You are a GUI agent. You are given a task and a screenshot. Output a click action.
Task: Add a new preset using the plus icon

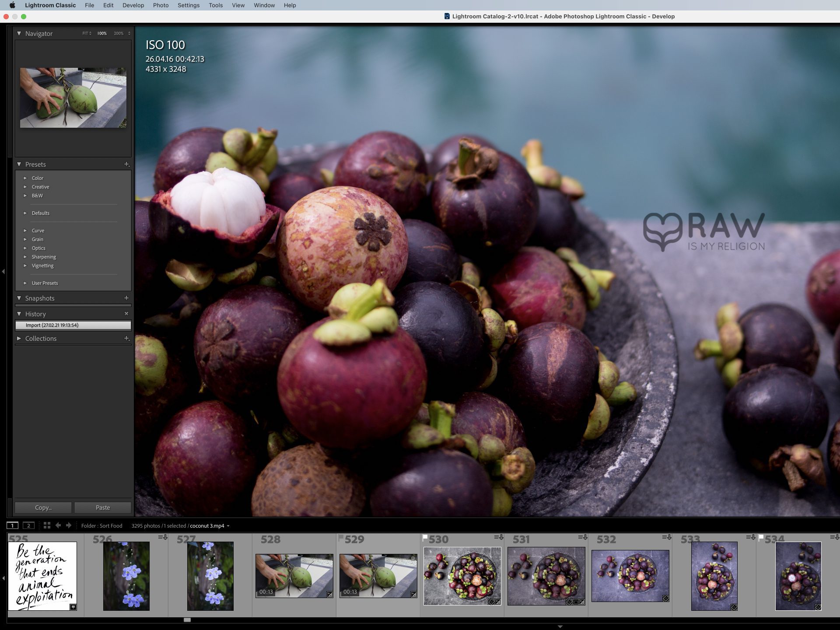tap(126, 165)
